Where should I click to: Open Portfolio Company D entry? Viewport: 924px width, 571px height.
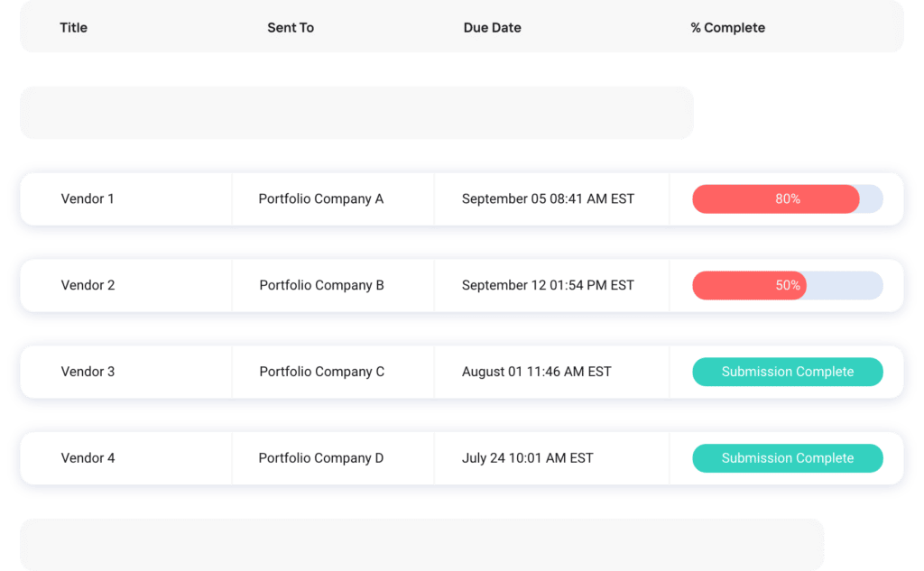tap(321, 458)
